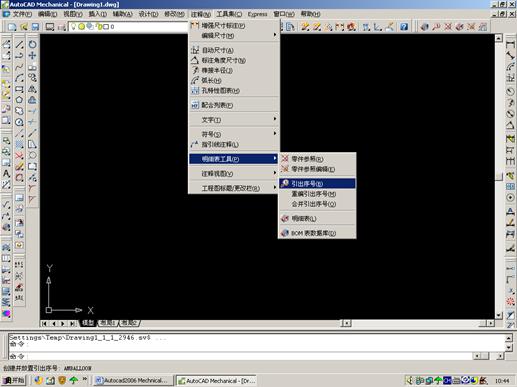Screen dimensions: 517x387
Task: Switch to the 布局1 layout tab
Action: coord(108,323)
